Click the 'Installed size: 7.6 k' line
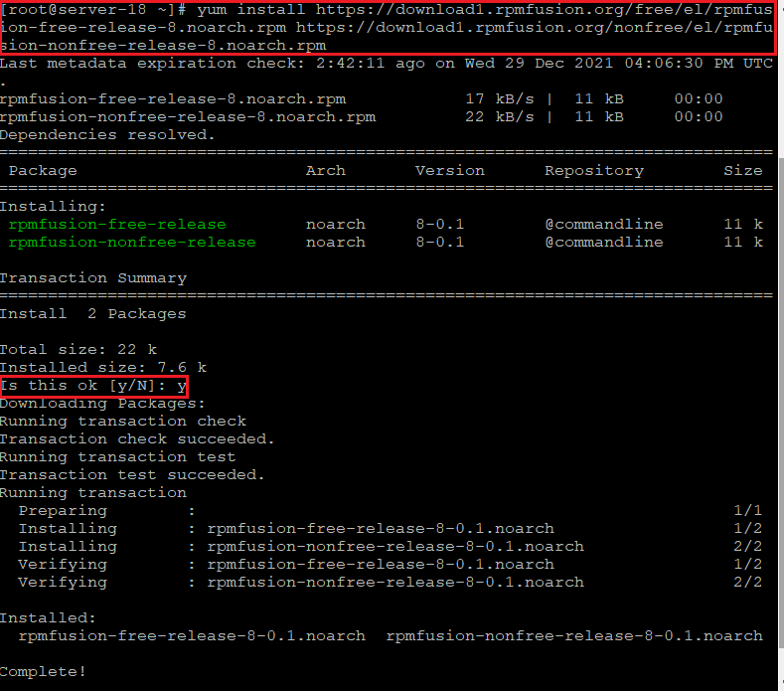 (103, 368)
